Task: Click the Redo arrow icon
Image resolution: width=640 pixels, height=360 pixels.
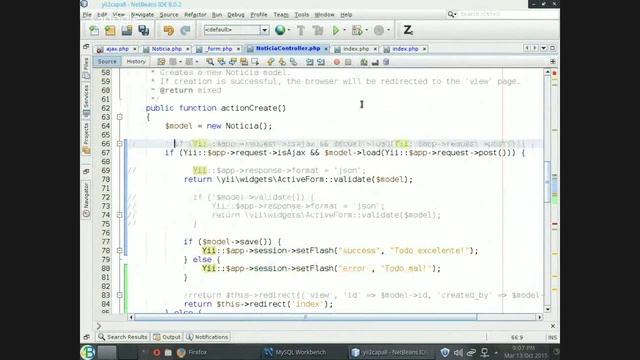Action: coord(185,30)
